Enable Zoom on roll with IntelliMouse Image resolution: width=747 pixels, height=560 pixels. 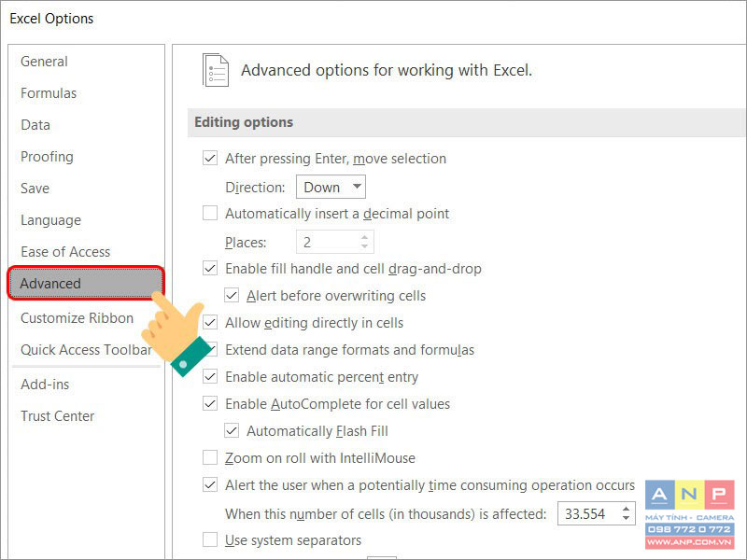coord(210,457)
